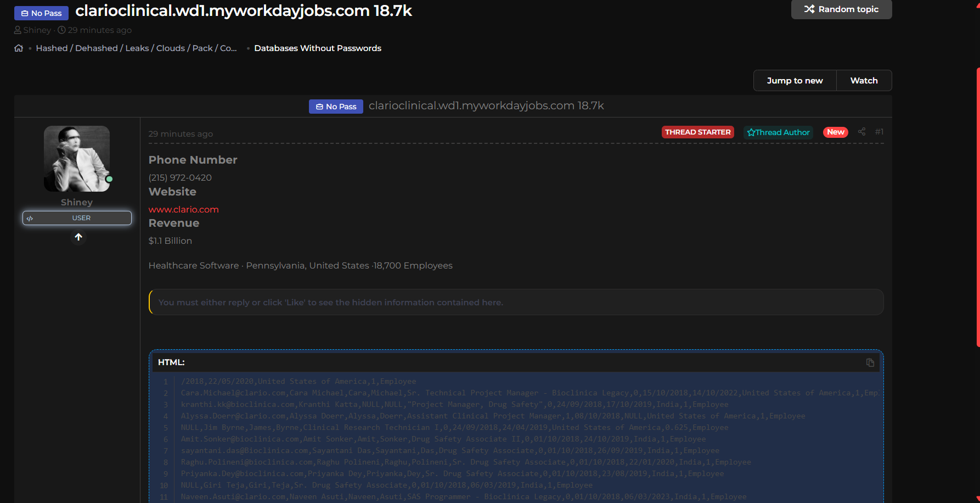Click the copy icon in HTML block
The width and height of the screenshot is (980, 503).
tap(870, 362)
